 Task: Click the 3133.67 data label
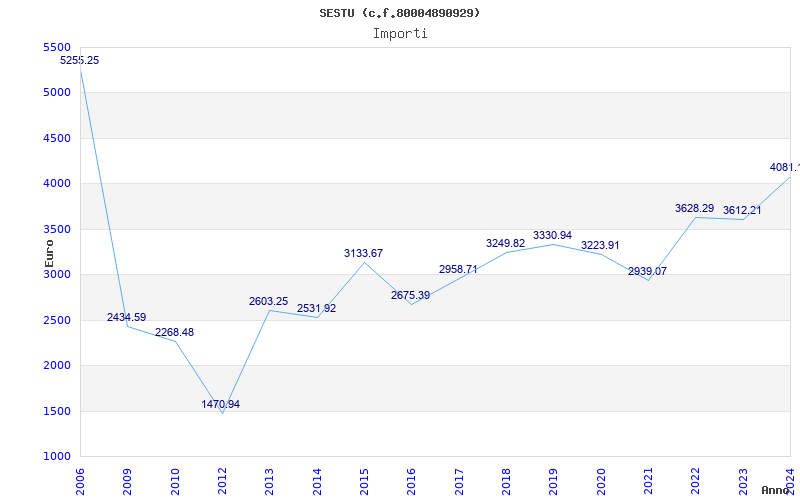click(x=363, y=253)
